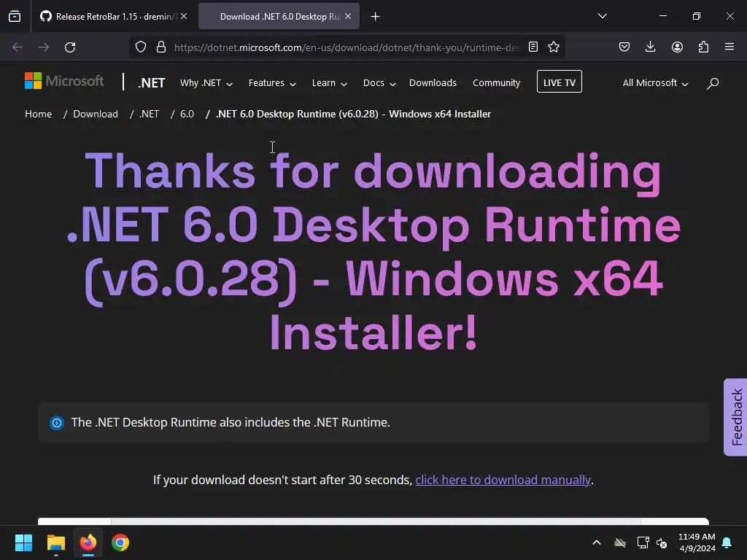
Task: Open site search magnifier
Action: pyautogui.click(x=713, y=83)
